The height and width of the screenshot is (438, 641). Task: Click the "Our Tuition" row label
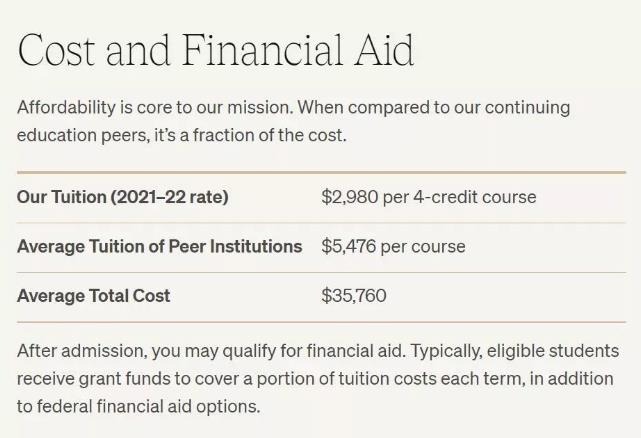[62, 197]
